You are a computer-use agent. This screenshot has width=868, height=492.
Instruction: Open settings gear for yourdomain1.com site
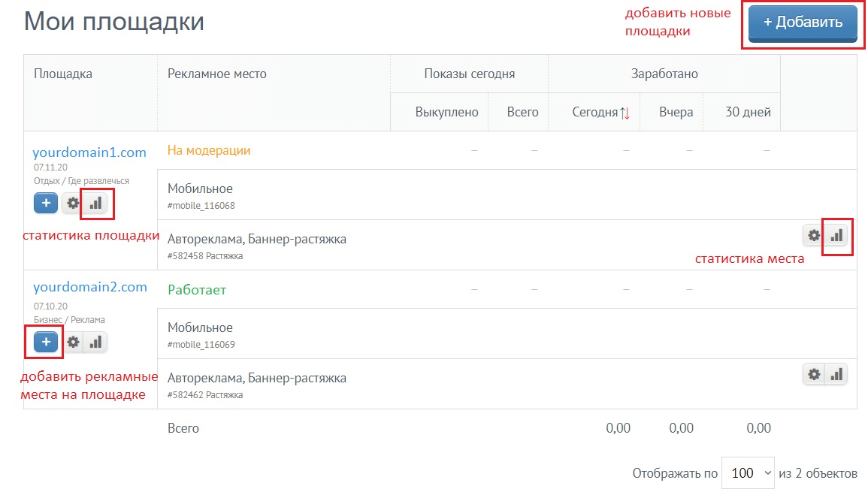73,203
